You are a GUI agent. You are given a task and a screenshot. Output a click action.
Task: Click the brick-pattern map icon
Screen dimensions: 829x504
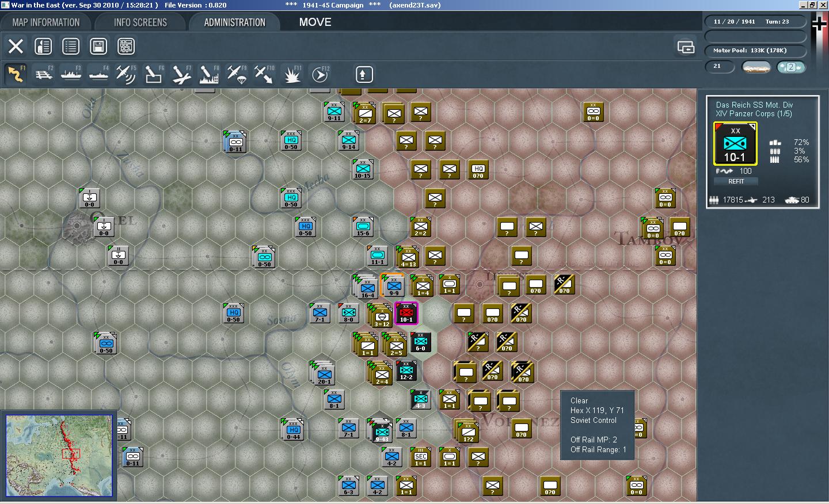(x=126, y=46)
